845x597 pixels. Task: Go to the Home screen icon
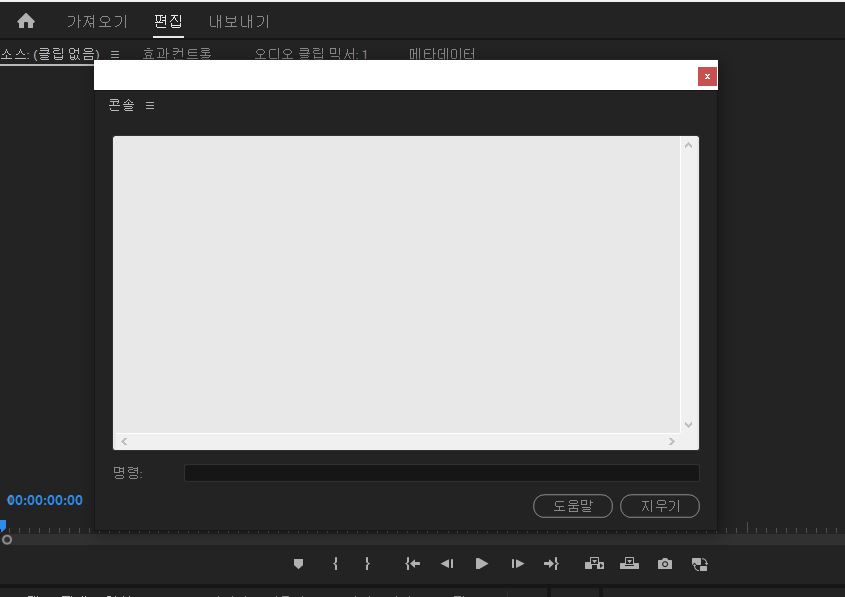click(26, 21)
